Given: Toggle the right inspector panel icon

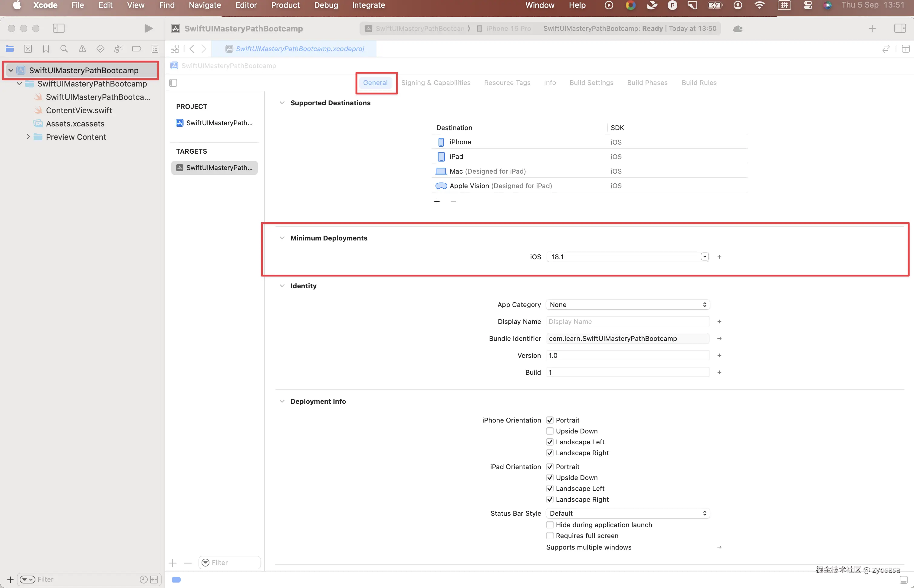Looking at the screenshot, I should click(x=900, y=28).
